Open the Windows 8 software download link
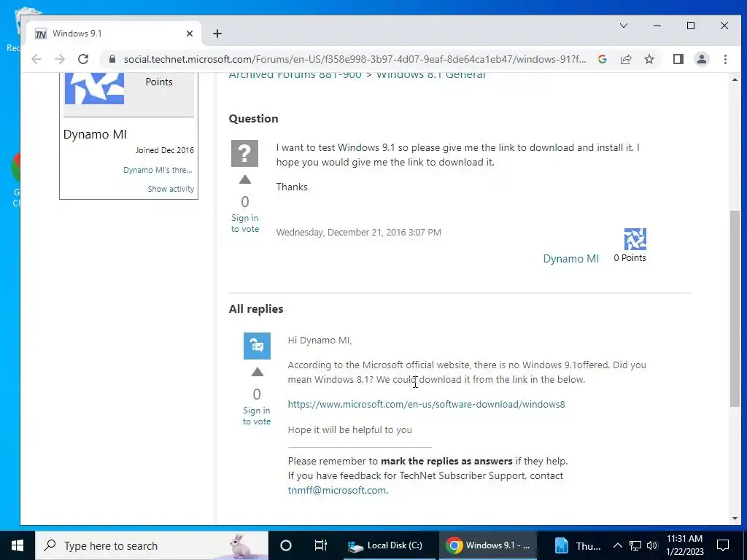747x560 pixels. click(426, 404)
